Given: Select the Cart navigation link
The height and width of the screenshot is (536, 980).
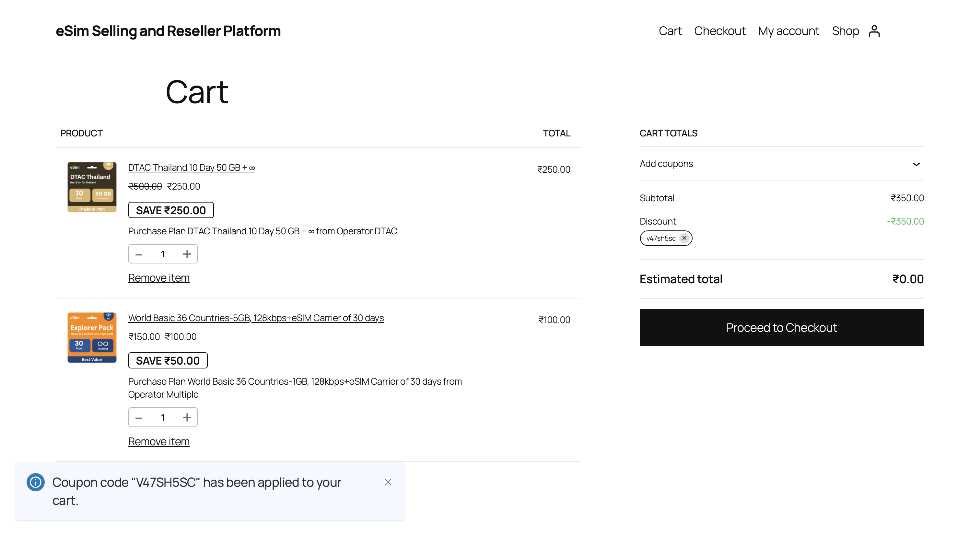Looking at the screenshot, I should tap(670, 31).
